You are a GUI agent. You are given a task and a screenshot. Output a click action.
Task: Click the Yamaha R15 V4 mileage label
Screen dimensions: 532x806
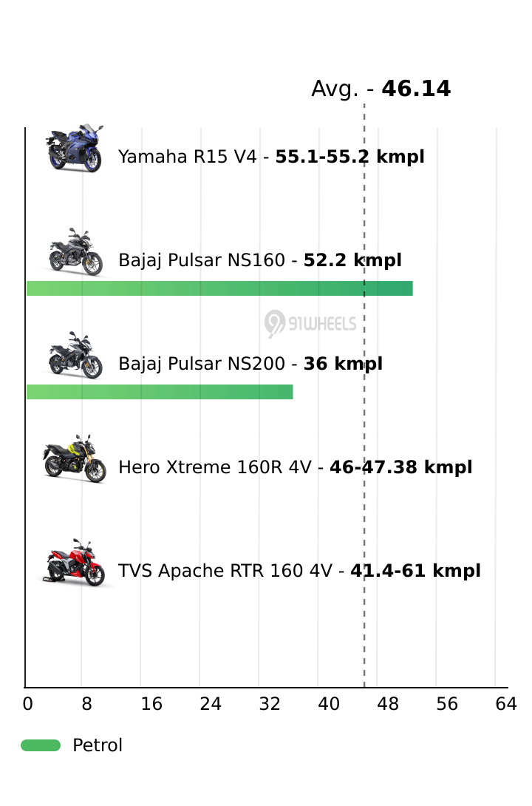271,157
